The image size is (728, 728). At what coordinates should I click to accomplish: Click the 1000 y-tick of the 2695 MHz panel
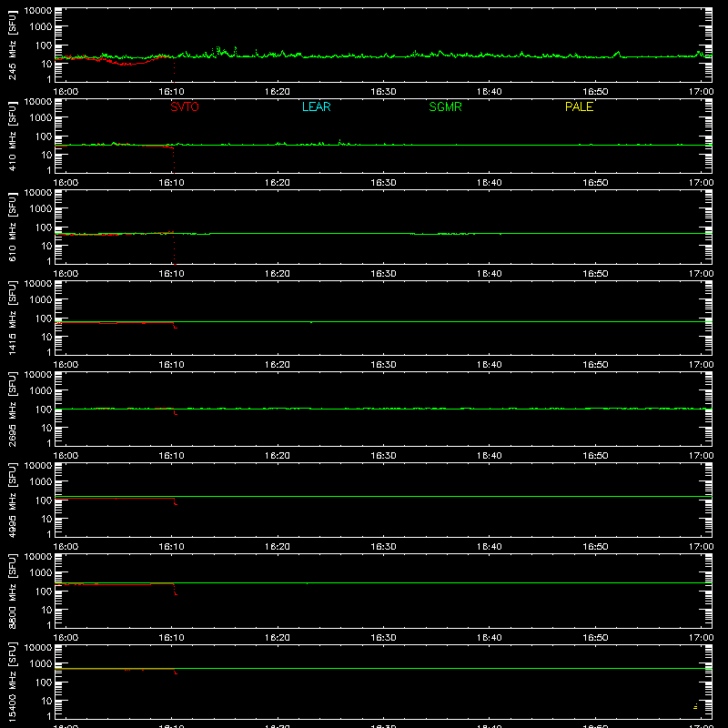[x=41, y=390]
